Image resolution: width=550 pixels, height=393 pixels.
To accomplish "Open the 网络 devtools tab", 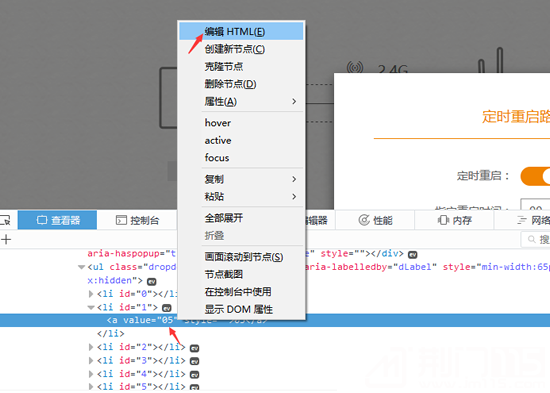I will [x=522, y=220].
